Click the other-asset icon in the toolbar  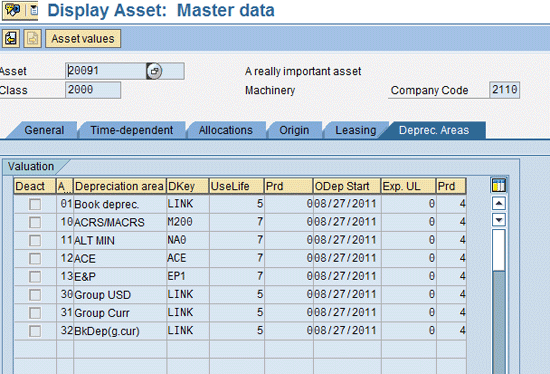click(x=11, y=39)
